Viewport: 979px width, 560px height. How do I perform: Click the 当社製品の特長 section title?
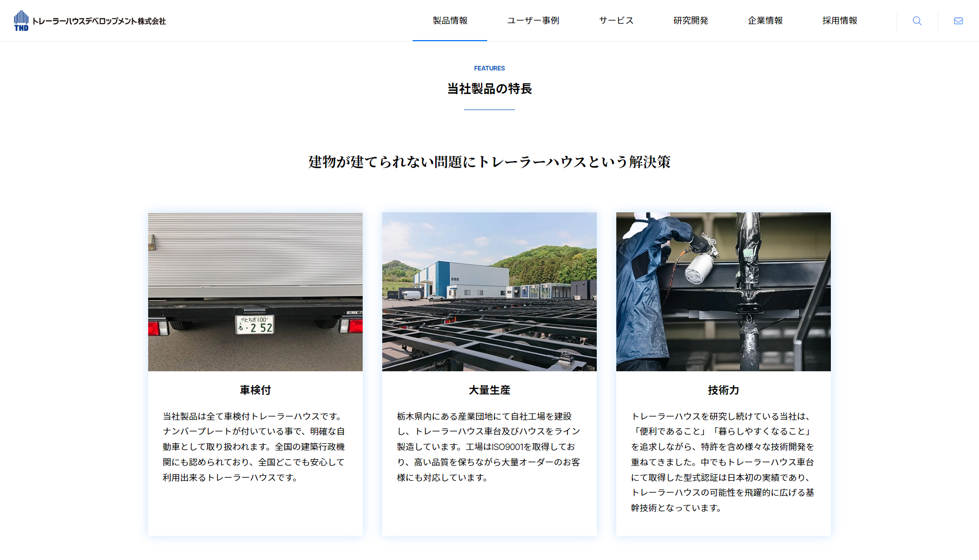click(489, 89)
